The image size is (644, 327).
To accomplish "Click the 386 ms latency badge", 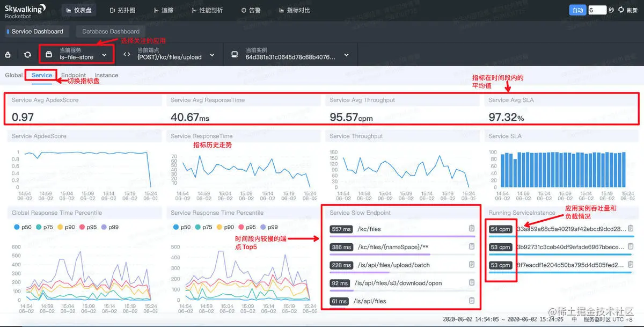I will pos(341,247).
